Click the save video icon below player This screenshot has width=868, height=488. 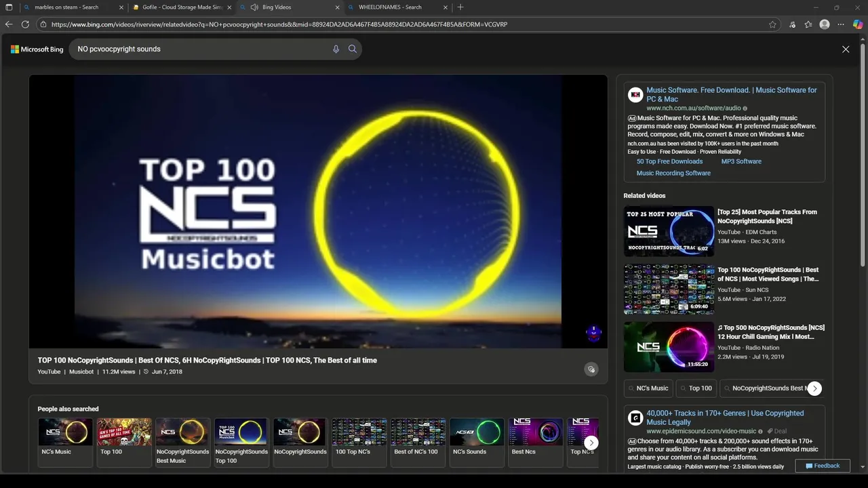tap(591, 369)
